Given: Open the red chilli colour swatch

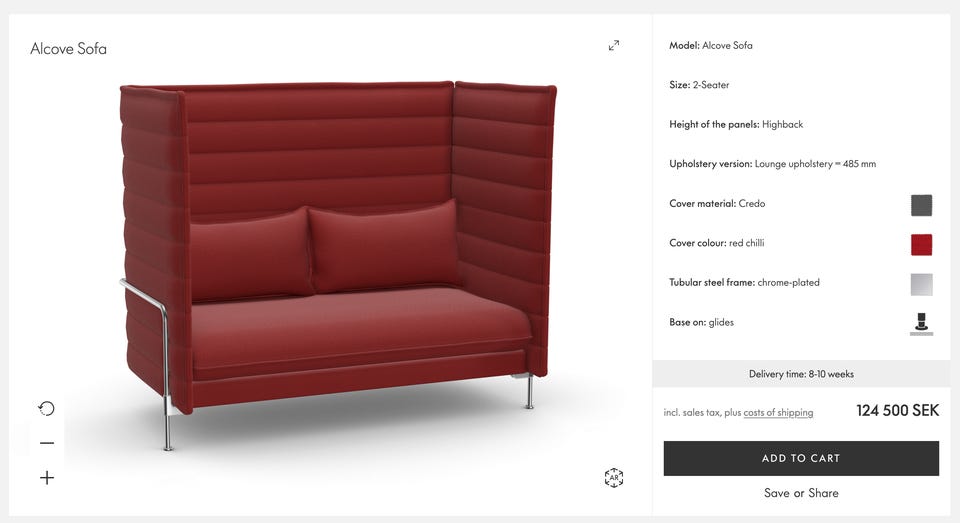Looking at the screenshot, I should coord(921,244).
